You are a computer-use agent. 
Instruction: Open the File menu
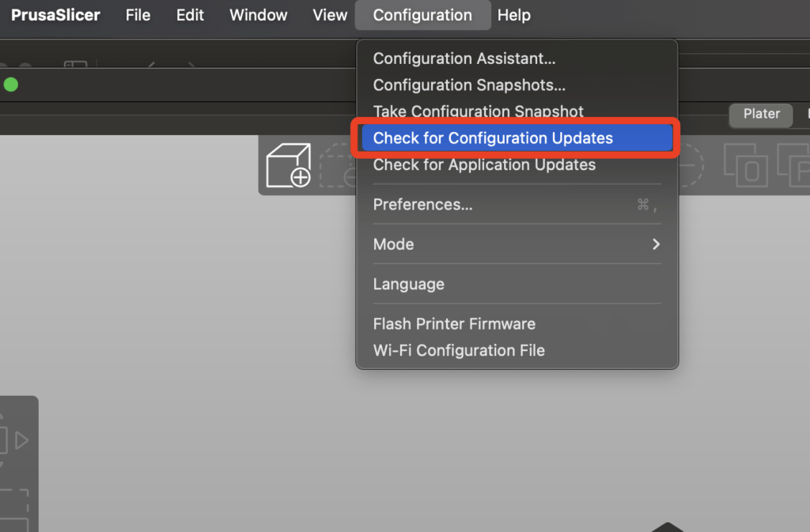138,15
